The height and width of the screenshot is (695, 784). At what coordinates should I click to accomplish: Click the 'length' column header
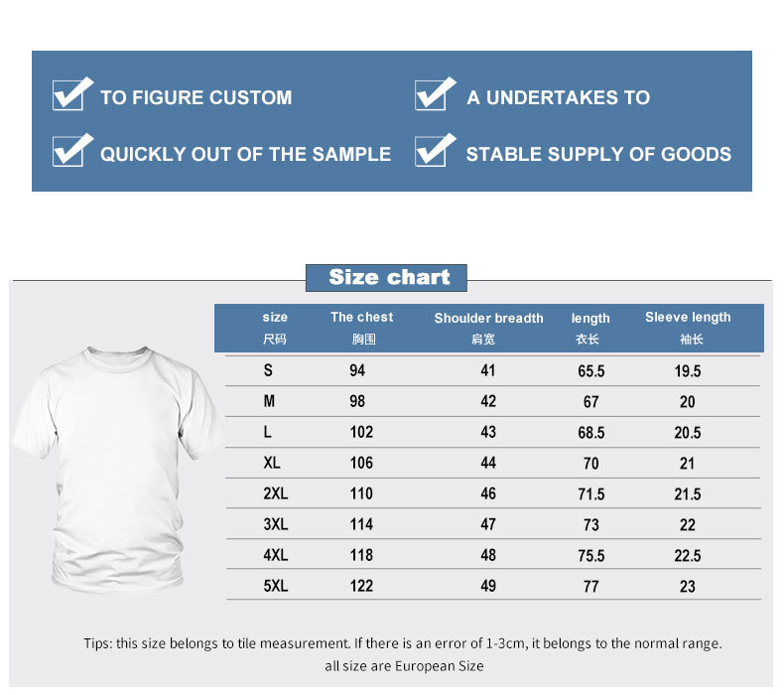590,328
